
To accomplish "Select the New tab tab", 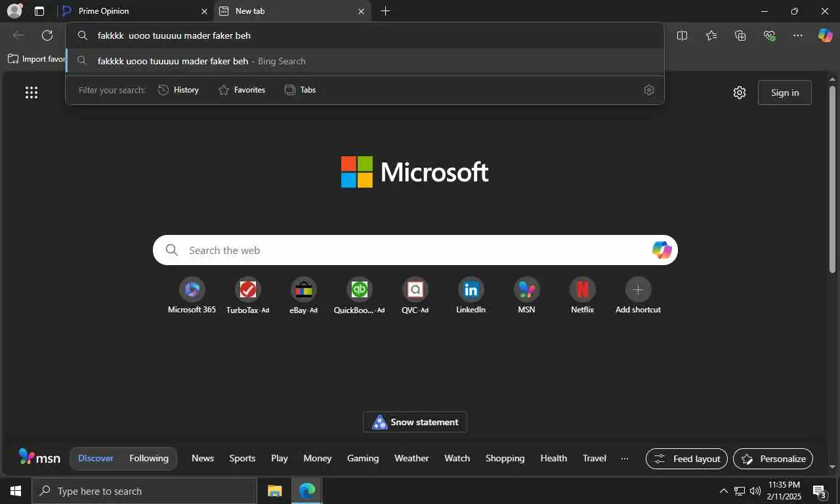I will (292, 11).
